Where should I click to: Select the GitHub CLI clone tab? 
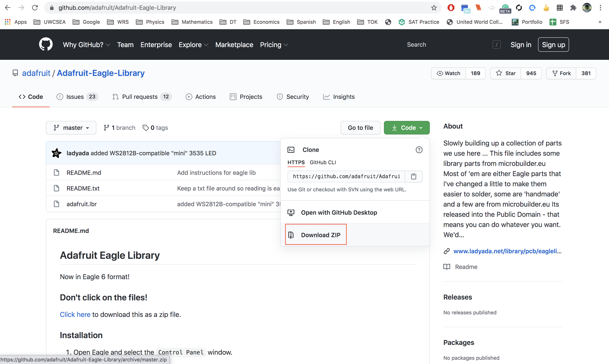point(323,162)
